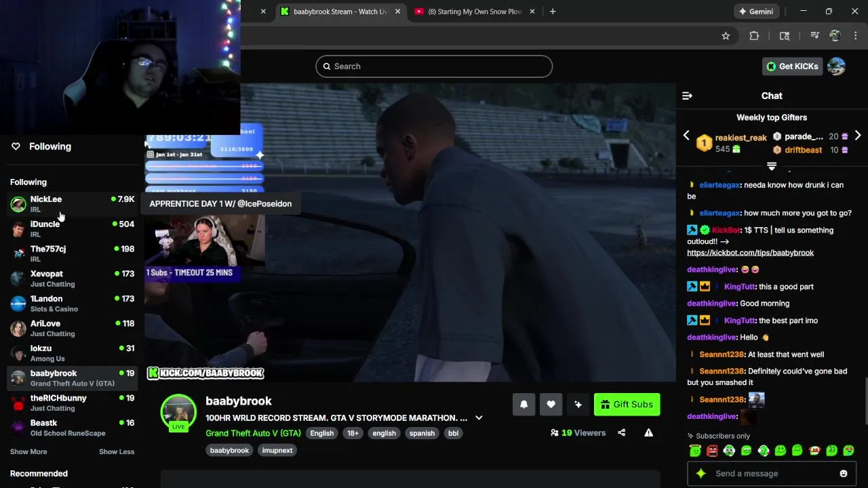Collapse the chat panel using the menu icon
This screenshot has height=488, width=868.
coord(687,96)
